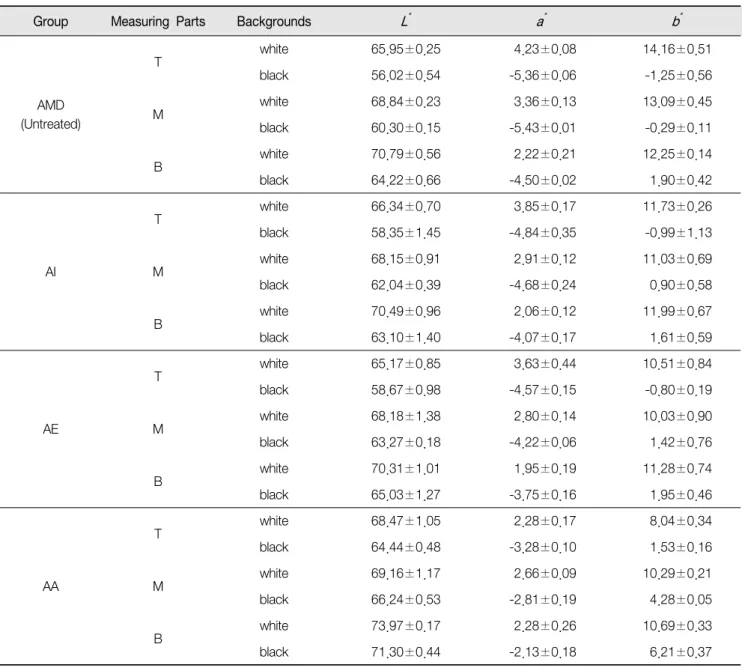This screenshot has width=742, height=668.
Task: Click the value 64.22±0.66
Action: pyautogui.click(x=406, y=180)
